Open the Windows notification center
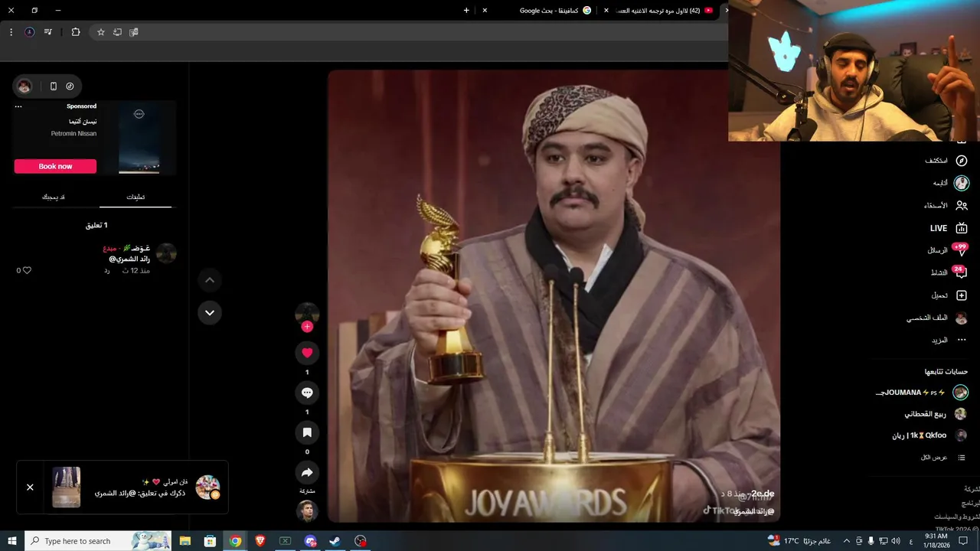 tap(963, 541)
